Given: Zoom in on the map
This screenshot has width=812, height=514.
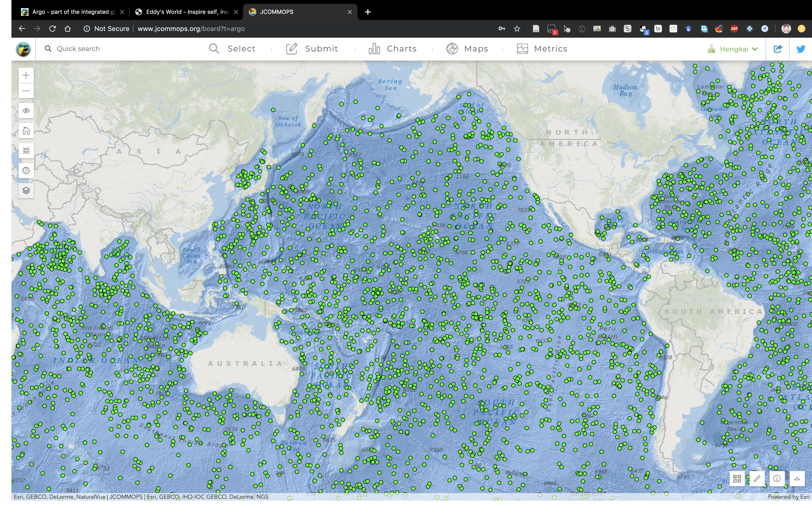Looking at the screenshot, I should click(x=26, y=75).
